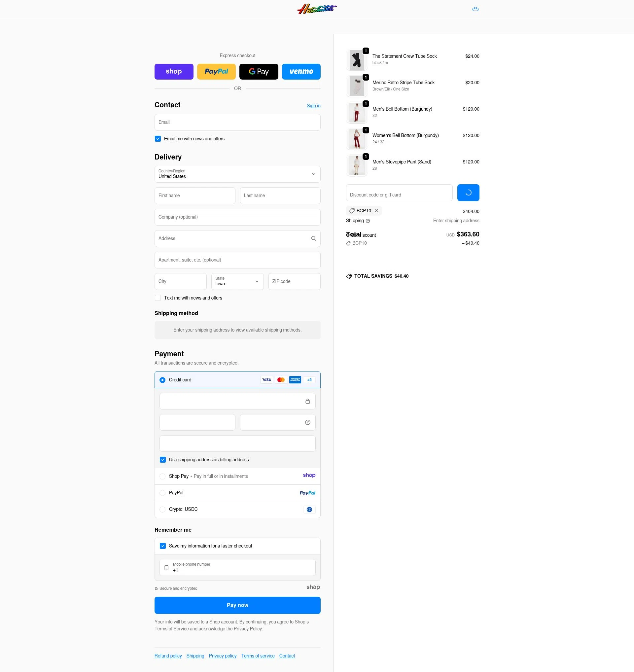Click the search icon in the Address field
The height and width of the screenshot is (672, 634).
(313, 238)
